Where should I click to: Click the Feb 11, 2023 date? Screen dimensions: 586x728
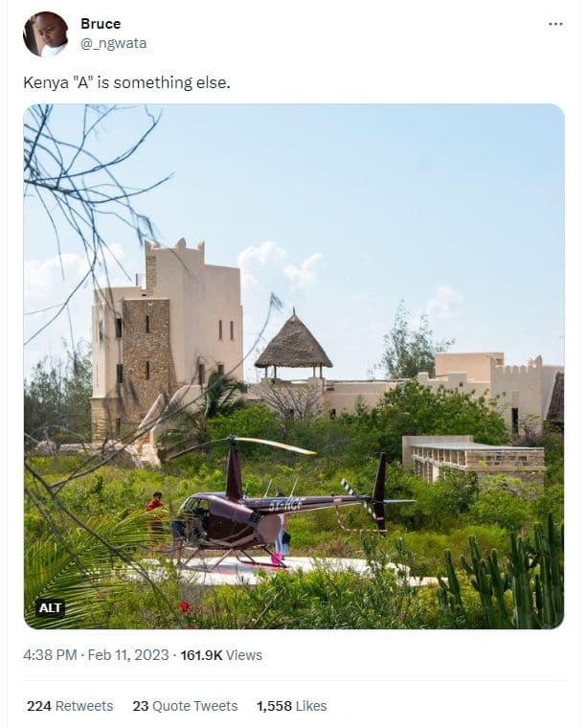click(x=128, y=654)
